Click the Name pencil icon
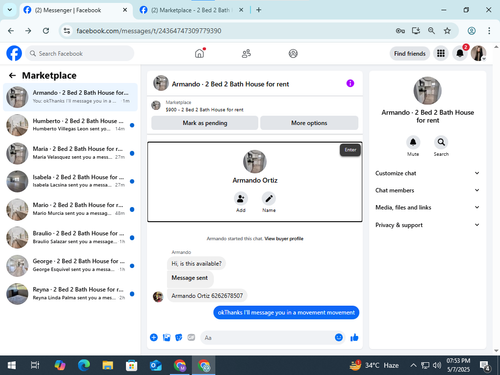This screenshot has width=500, height=375. click(269, 199)
